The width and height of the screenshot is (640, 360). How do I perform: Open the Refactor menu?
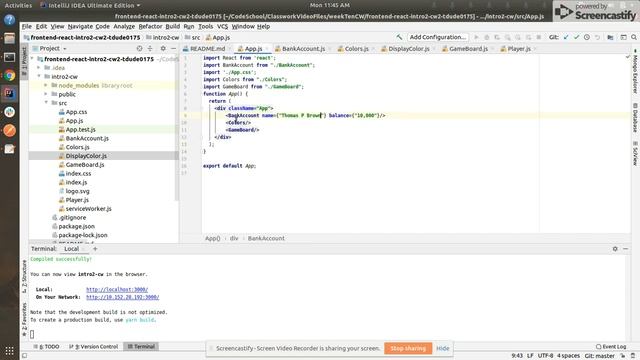(150, 26)
